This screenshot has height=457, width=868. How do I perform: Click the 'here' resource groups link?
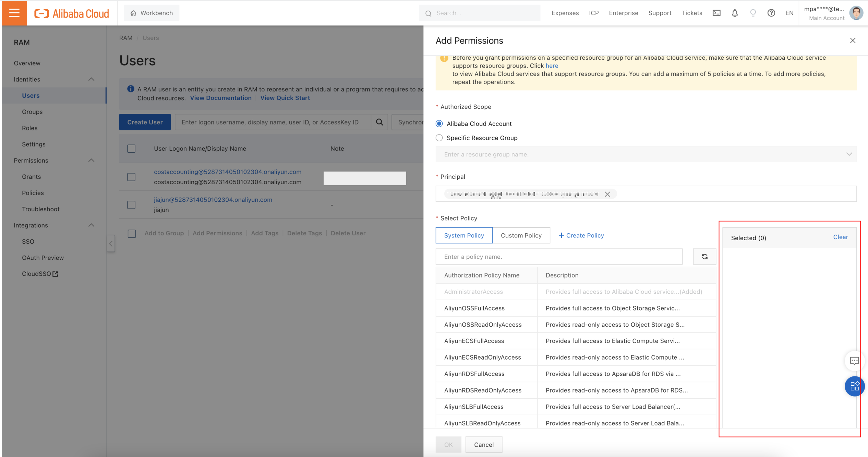pyautogui.click(x=552, y=66)
